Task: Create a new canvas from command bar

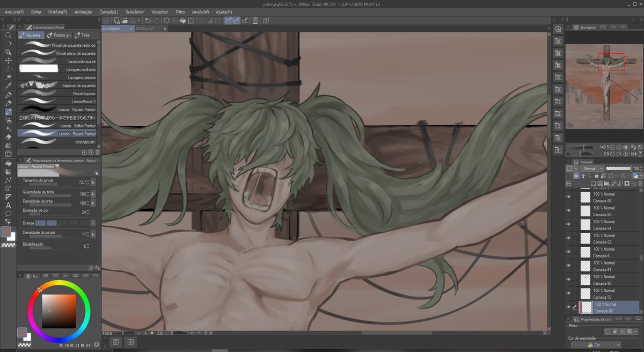Action: (x=117, y=21)
